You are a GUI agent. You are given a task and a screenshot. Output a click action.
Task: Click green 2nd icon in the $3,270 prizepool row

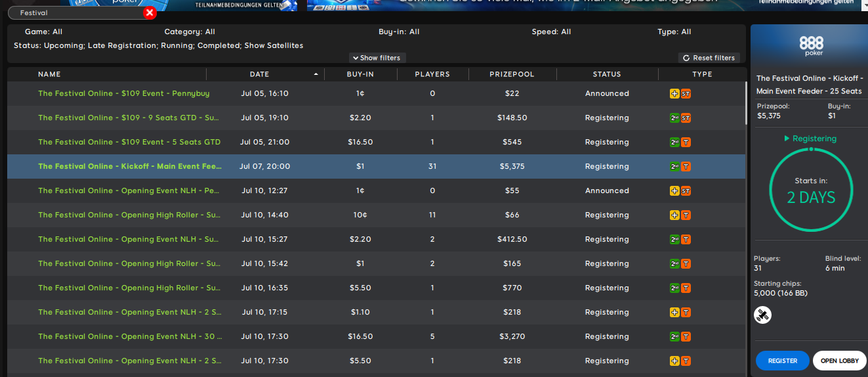(674, 337)
